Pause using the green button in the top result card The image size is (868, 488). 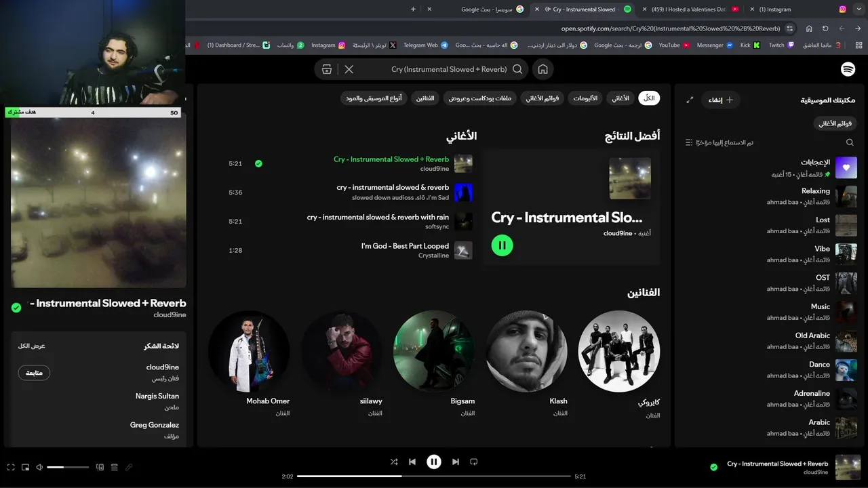[502, 245]
